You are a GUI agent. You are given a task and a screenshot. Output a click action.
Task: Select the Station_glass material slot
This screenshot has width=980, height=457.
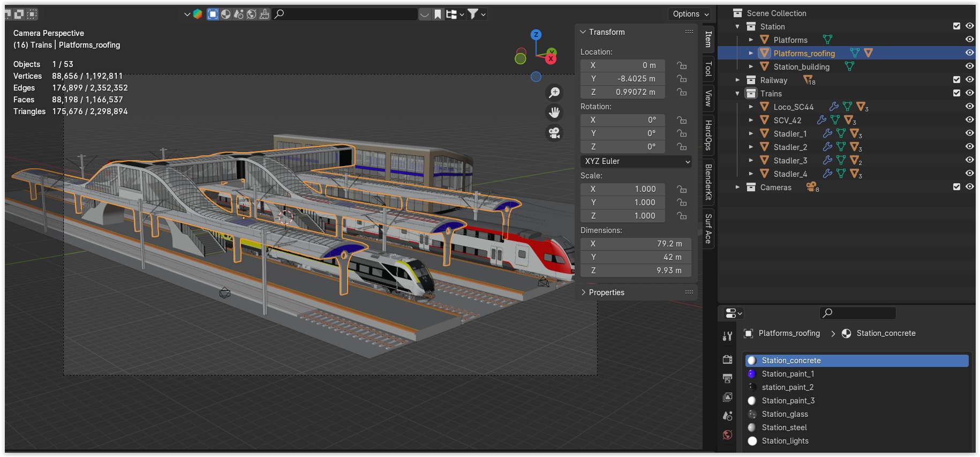(x=856, y=414)
